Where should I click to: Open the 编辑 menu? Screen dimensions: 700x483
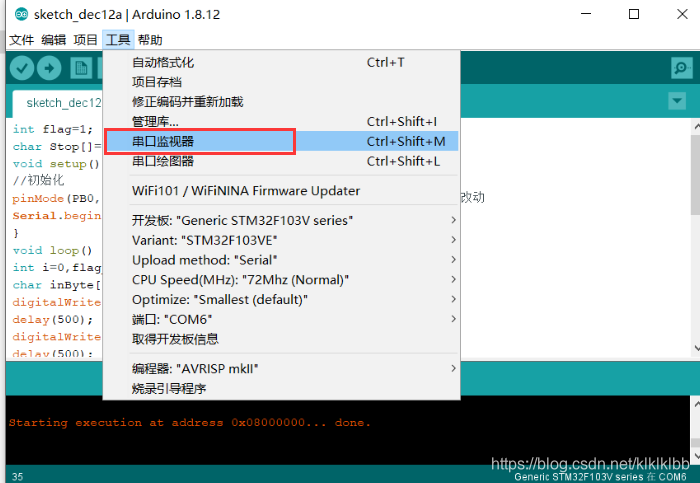click(54, 40)
